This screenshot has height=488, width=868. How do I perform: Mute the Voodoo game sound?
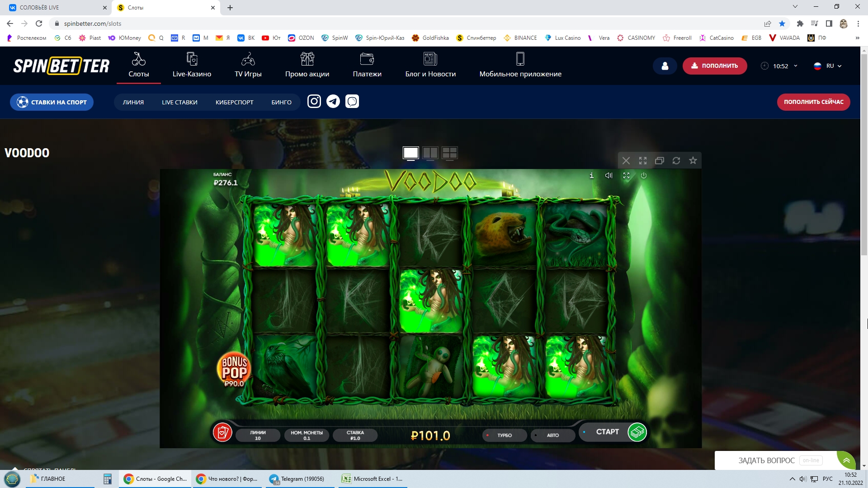[x=609, y=176]
